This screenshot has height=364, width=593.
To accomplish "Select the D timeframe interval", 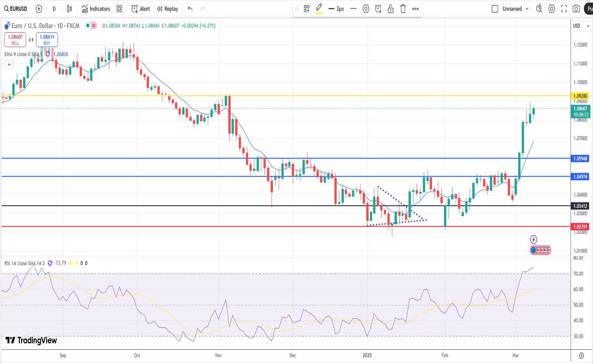I will 54,9.
